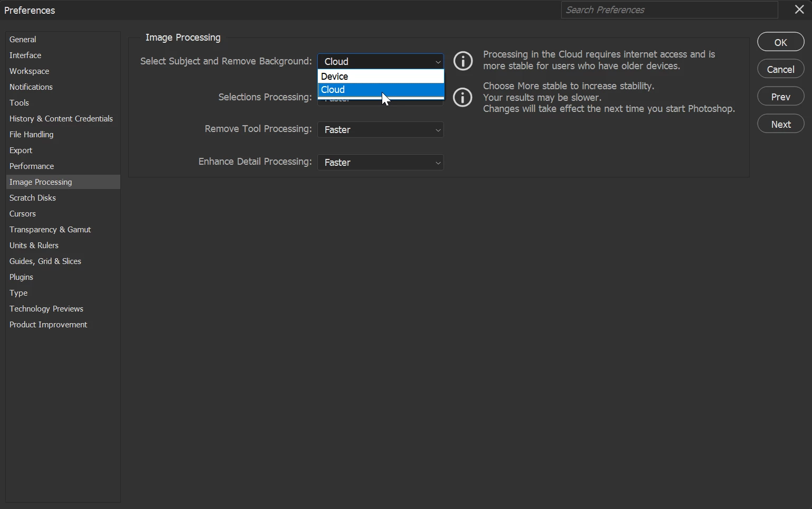Open Select Subject and Remove Background dropdown
The image size is (812, 509).
click(x=381, y=61)
